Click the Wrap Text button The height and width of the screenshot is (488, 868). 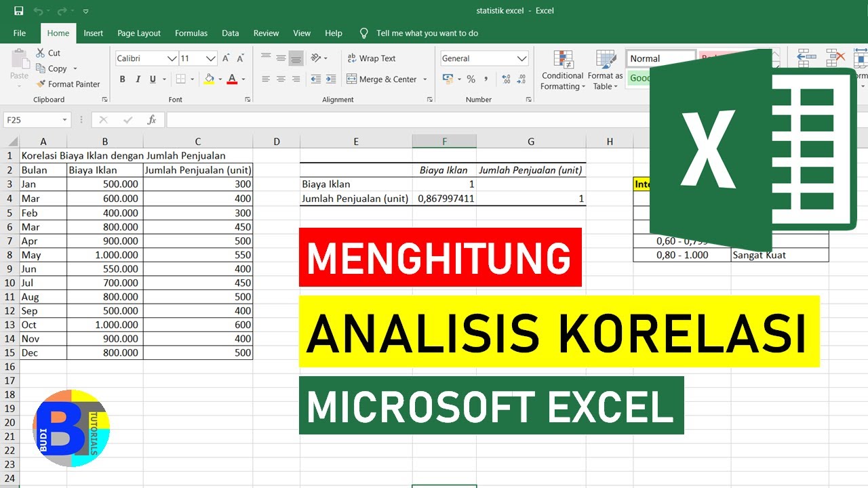(x=371, y=58)
